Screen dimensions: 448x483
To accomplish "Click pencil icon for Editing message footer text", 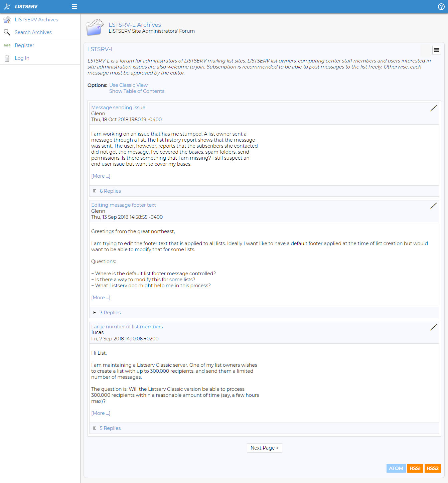I will [434, 205].
